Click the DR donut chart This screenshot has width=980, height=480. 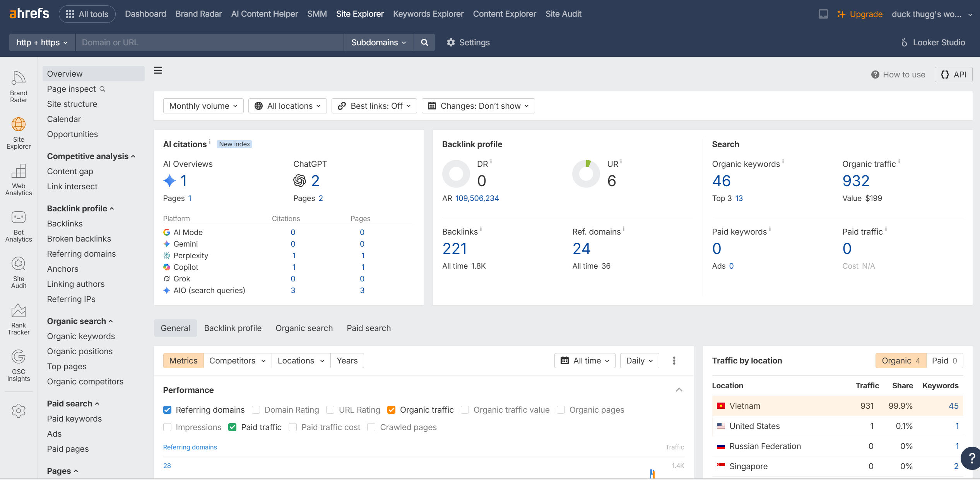point(456,174)
